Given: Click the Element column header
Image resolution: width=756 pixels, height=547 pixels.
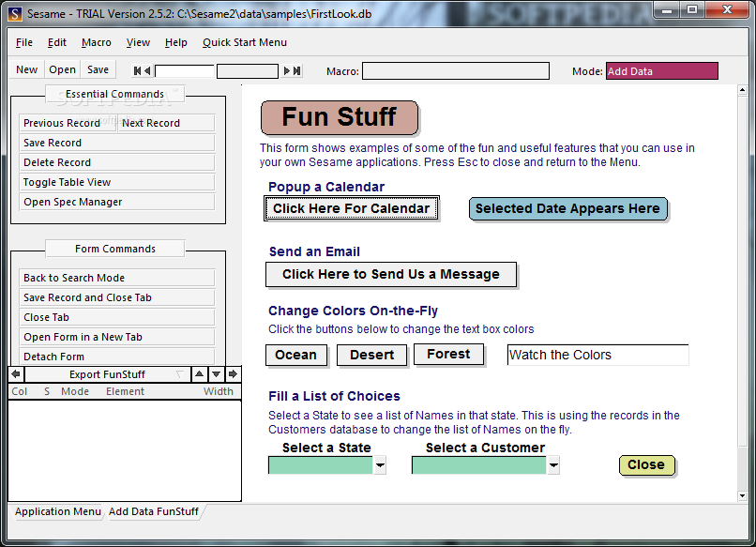Looking at the screenshot, I should point(125,391).
